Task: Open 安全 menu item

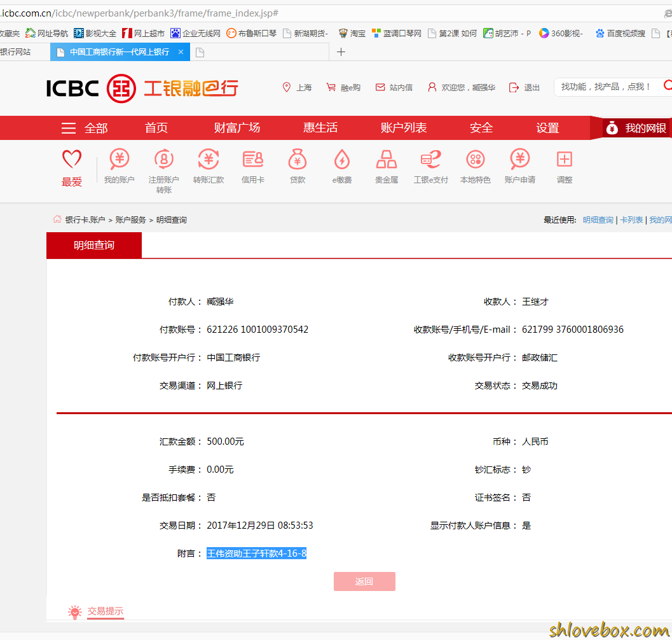Action: point(481,128)
